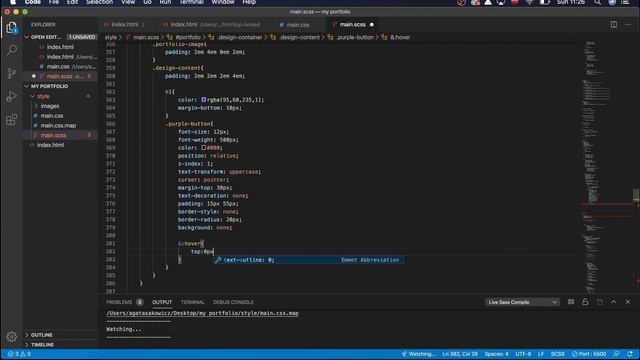This screenshot has height=360, width=640.
Task: Switch to the Terminal panel tab
Action: pos(192,302)
